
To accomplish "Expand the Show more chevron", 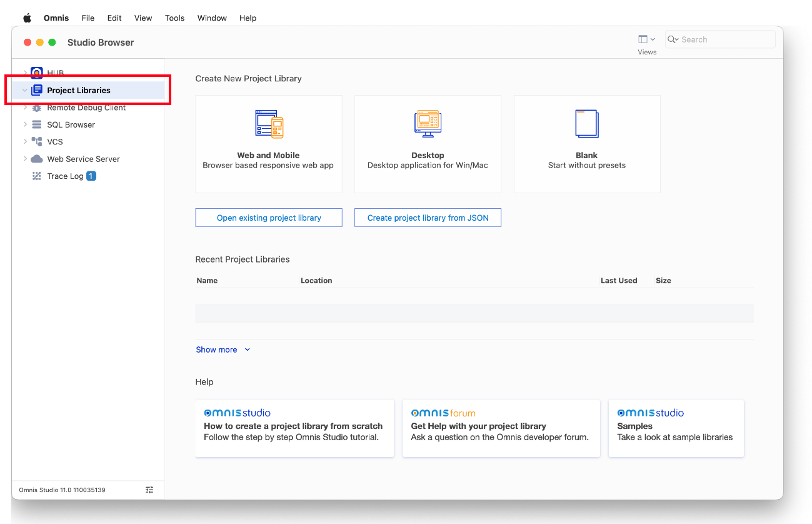I will click(x=248, y=350).
